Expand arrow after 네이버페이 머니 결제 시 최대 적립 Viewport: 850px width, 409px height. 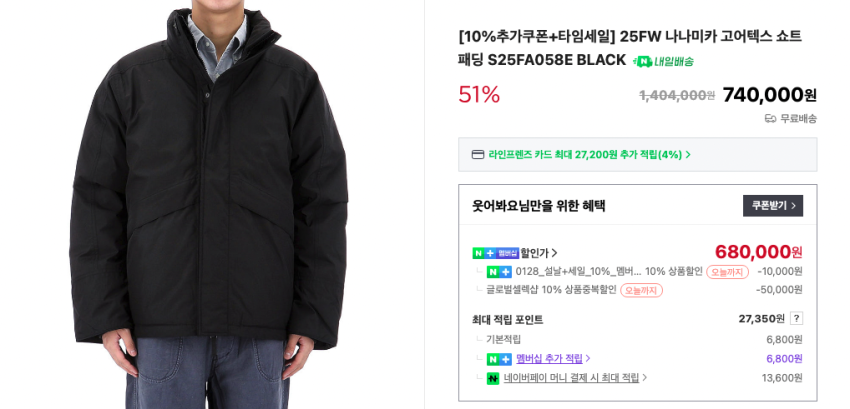coord(645,378)
